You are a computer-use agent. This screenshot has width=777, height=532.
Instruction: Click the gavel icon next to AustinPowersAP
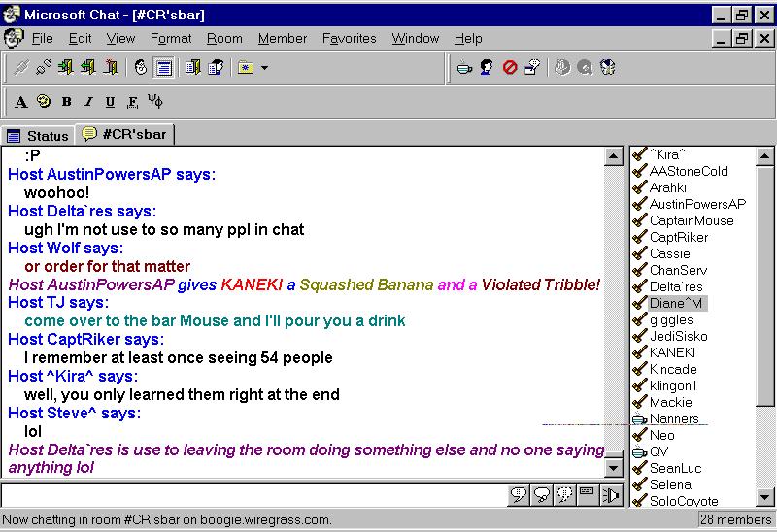[640, 204]
